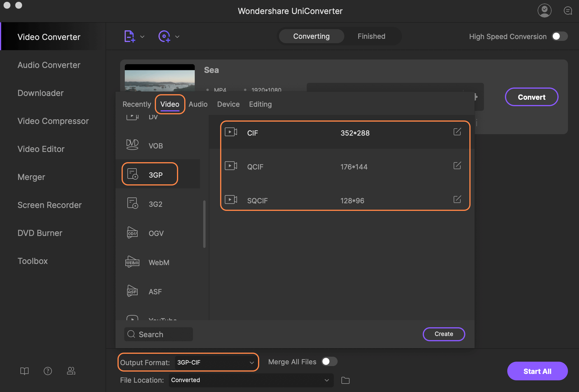
Task: Open the output folder icon
Action: (345, 380)
